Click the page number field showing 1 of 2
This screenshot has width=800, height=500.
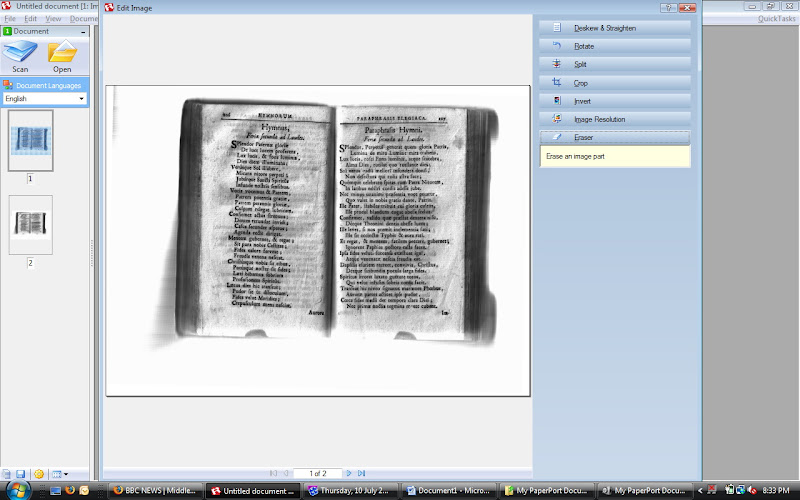click(317, 473)
